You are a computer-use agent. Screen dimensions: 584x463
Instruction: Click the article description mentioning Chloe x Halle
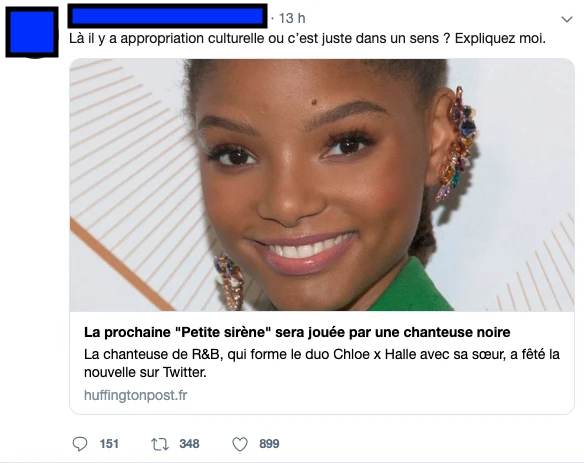(x=322, y=363)
